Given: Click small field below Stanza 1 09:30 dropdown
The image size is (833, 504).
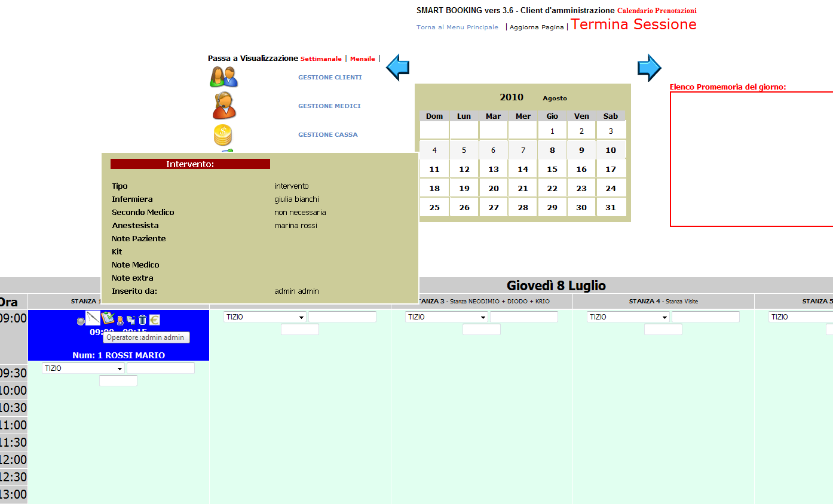Looking at the screenshot, I should pyautogui.click(x=118, y=380).
